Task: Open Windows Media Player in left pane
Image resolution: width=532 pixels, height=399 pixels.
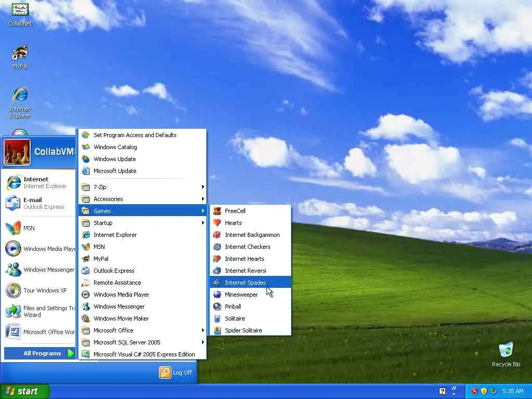Action: pos(38,249)
